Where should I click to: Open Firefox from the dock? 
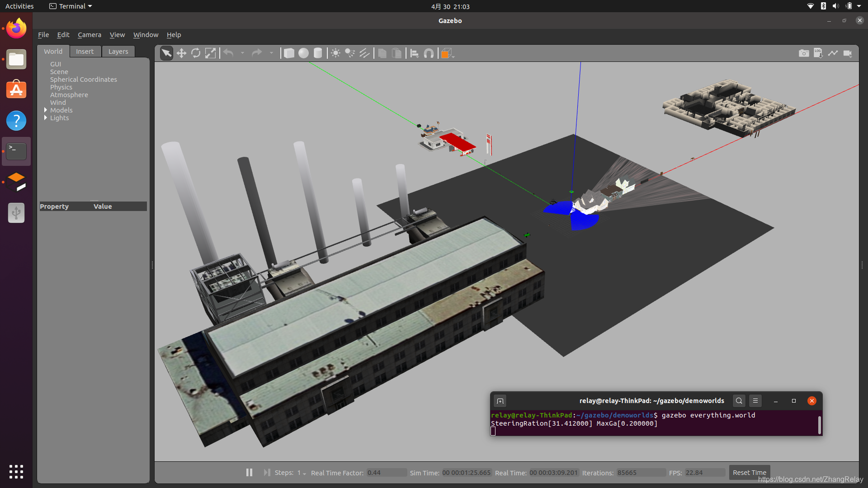click(x=16, y=28)
